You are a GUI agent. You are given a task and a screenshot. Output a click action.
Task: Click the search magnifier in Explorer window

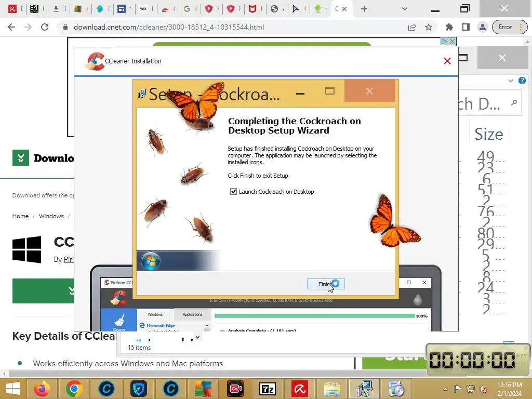pyautogui.click(x=514, y=102)
